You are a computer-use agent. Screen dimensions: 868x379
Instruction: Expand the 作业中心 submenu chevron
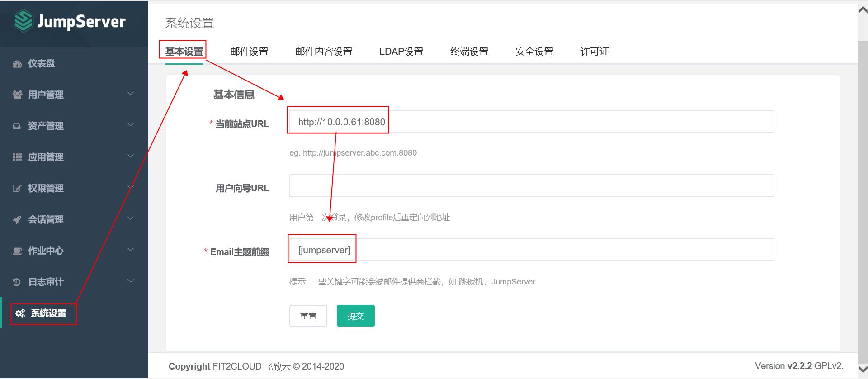(x=131, y=250)
